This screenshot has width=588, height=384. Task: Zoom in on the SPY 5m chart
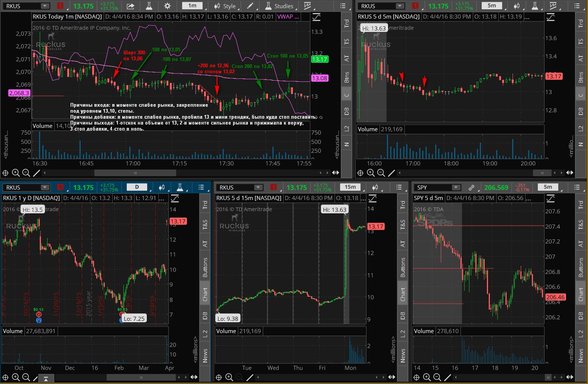click(x=427, y=377)
